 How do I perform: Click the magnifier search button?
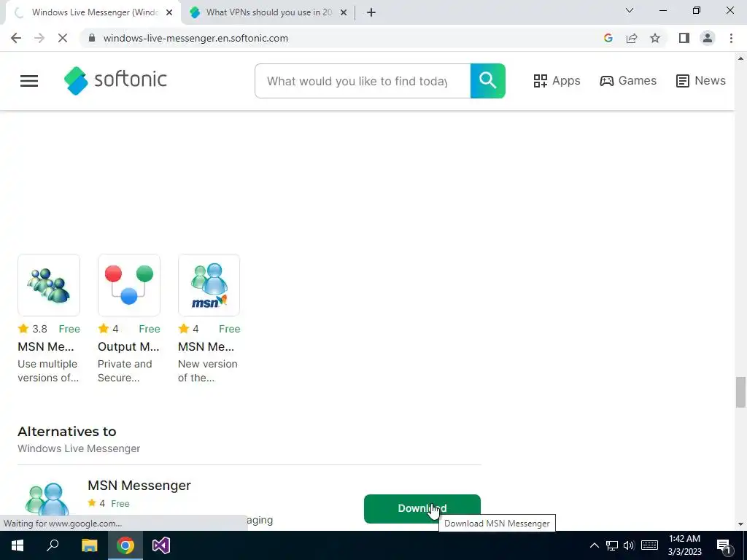point(488,81)
